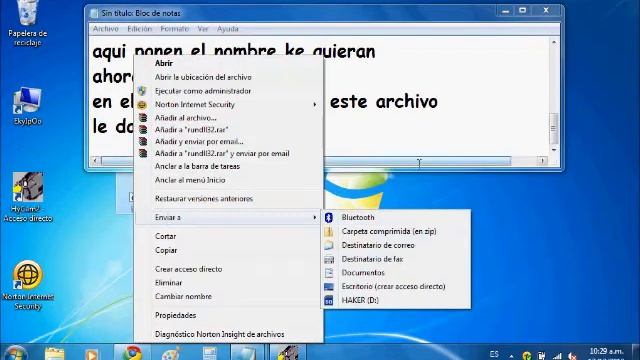Open the Windows Start button

pos(15,353)
